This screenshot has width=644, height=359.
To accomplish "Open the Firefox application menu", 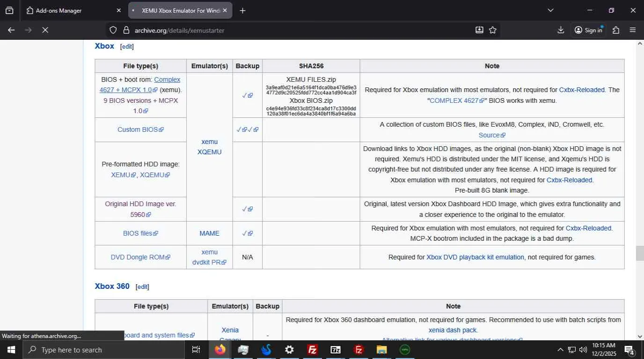I will point(633,30).
